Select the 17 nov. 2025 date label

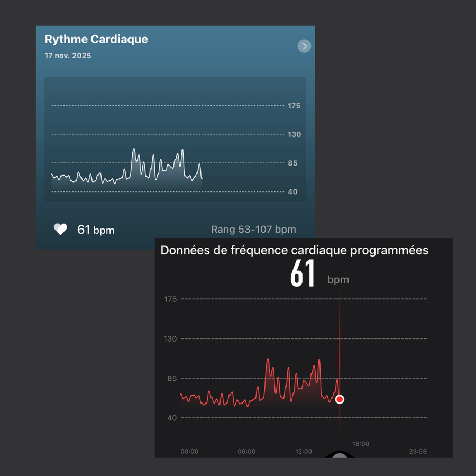(68, 56)
